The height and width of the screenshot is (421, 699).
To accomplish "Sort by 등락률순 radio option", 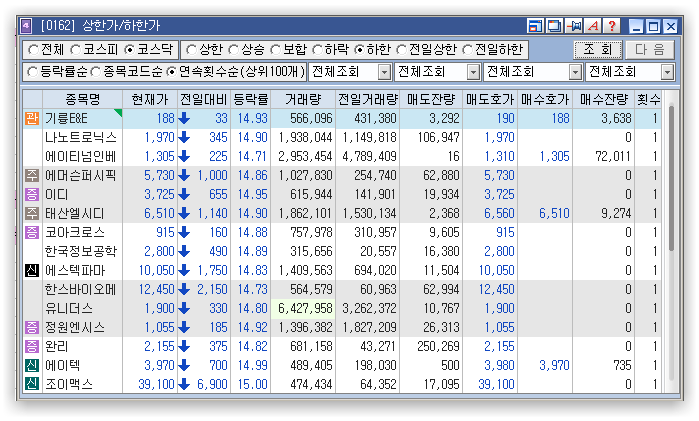I will pyautogui.click(x=32, y=72).
